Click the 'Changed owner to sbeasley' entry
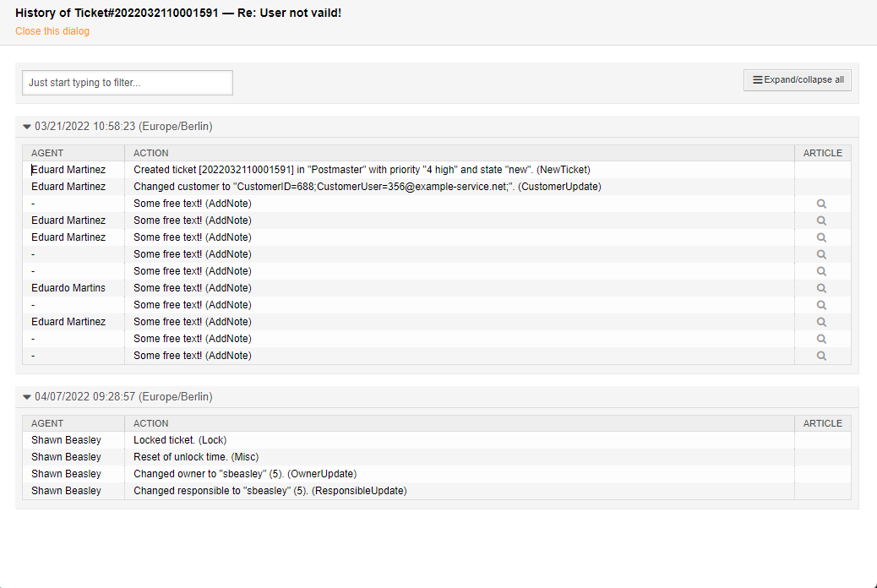 click(245, 474)
